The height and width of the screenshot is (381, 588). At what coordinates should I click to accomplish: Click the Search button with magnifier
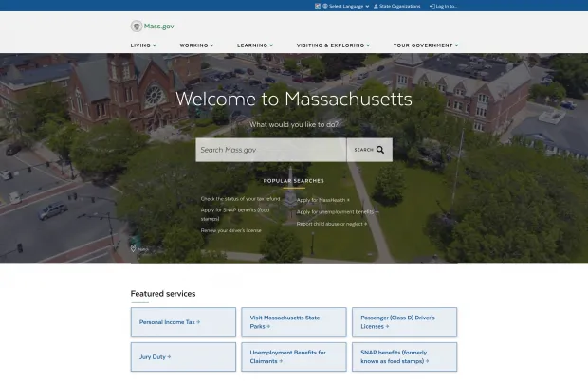tap(369, 150)
